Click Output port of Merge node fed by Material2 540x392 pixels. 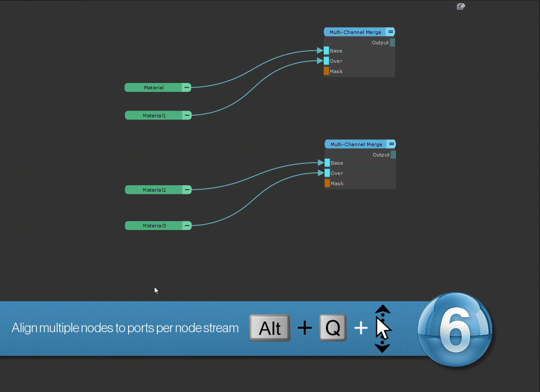393,155
